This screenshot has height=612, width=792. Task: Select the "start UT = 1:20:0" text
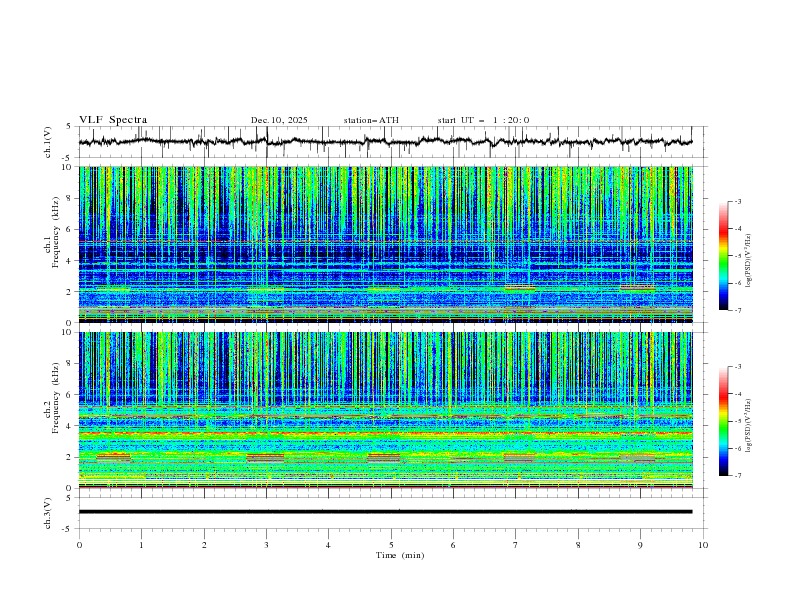(483, 120)
